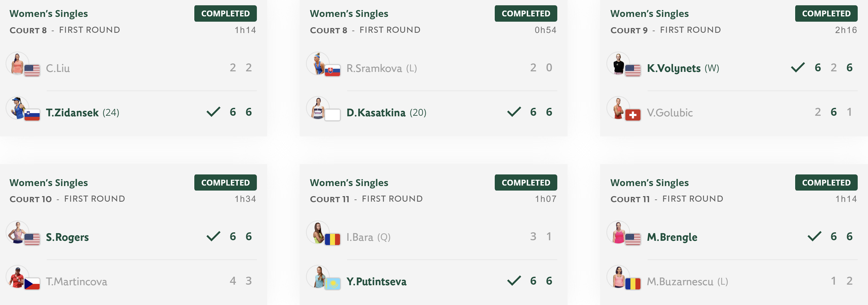Click the 1h14 duration on the Brengle match
Image resolution: width=868 pixels, height=305 pixels.
[846, 199]
